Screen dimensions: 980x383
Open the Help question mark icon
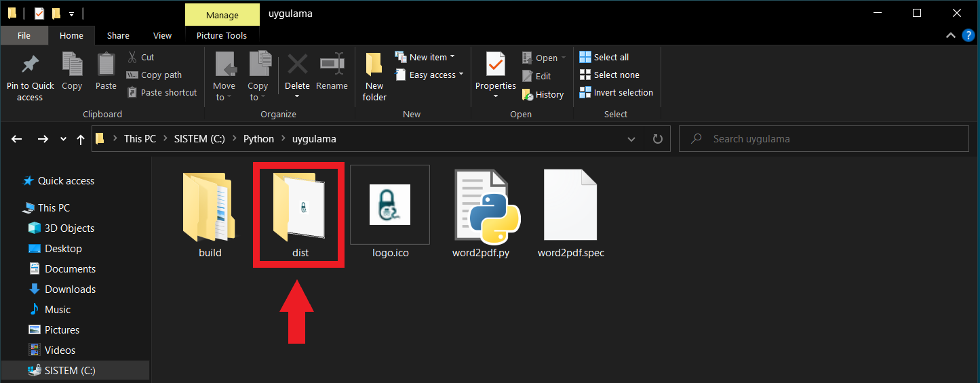coord(968,35)
